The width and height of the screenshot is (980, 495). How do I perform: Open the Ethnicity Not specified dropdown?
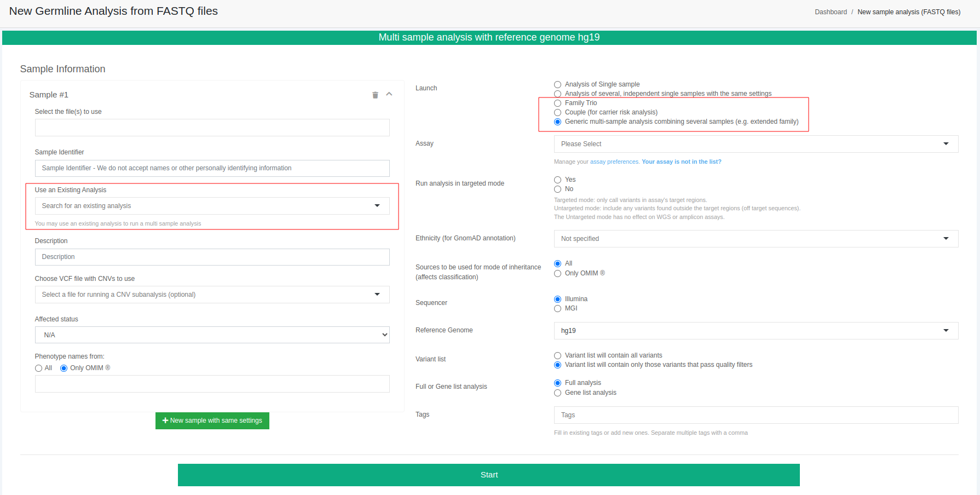point(756,239)
